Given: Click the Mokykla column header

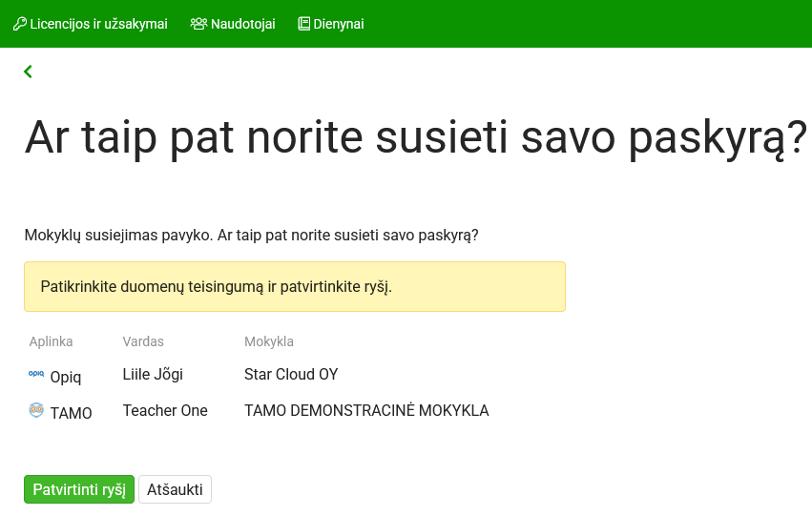Looking at the screenshot, I should tap(269, 341).
